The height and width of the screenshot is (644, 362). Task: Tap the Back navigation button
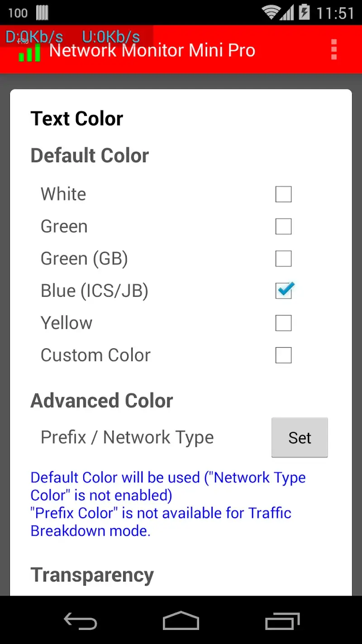pyautogui.click(x=81, y=622)
